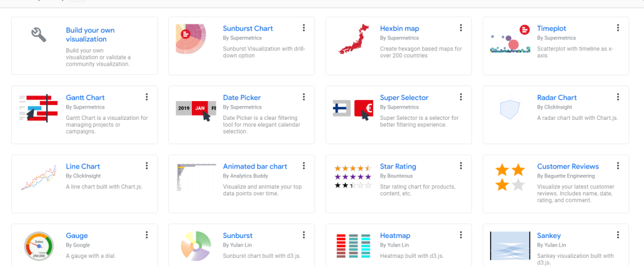Click the Gauge dial icon
Image resolution: width=644 pixels, height=266 pixels.
[39, 245]
